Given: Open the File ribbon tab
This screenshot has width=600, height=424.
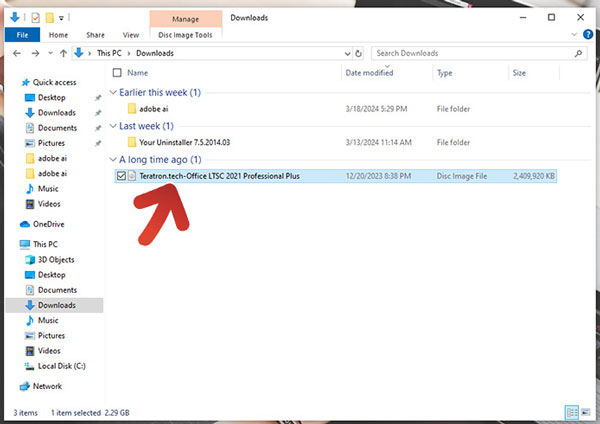Looking at the screenshot, I should (x=22, y=35).
